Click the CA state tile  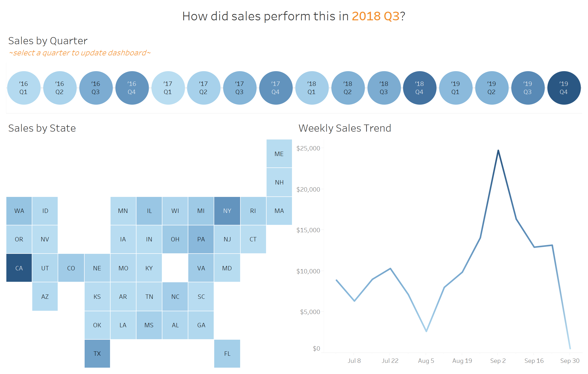coord(19,268)
